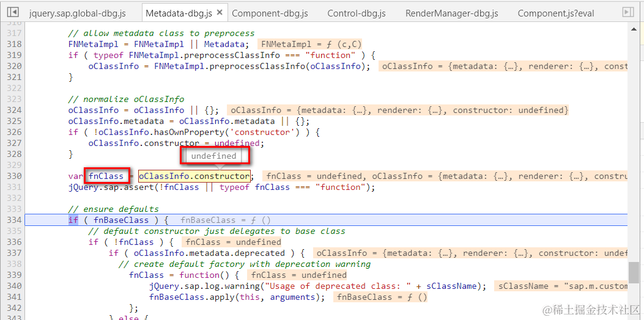Click inline value 'fnBaseClass = ƒ ()' on line 334
Image resolution: width=644 pixels, height=320 pixels.
click(x=226, y=220)
